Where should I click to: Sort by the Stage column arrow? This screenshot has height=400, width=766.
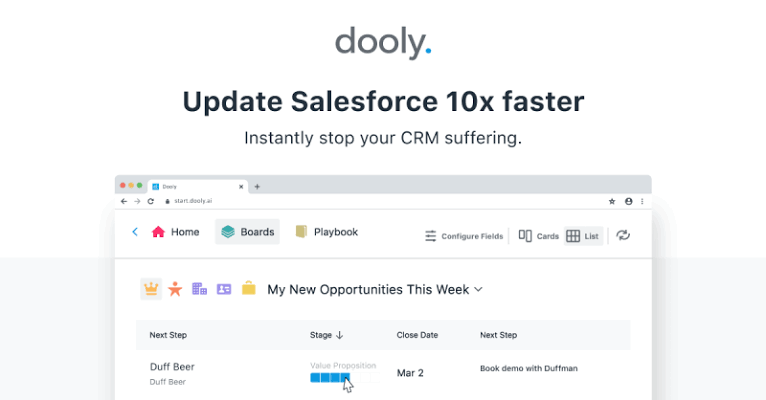[x=340, y=335]
